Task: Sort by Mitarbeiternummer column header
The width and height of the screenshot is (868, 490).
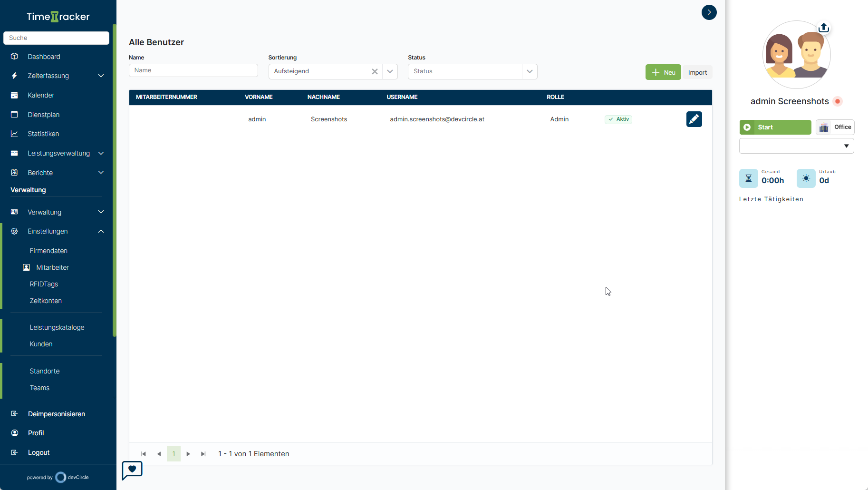Action: click(166, 97)
